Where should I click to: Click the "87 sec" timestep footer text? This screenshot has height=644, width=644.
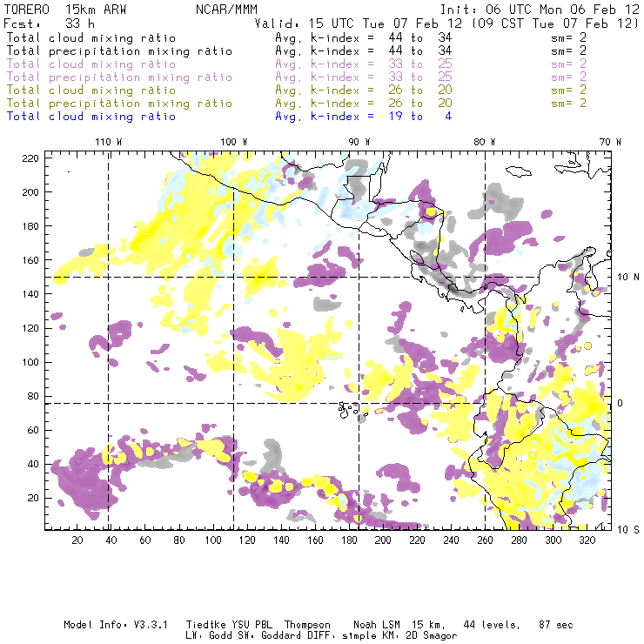click(556, 625)
